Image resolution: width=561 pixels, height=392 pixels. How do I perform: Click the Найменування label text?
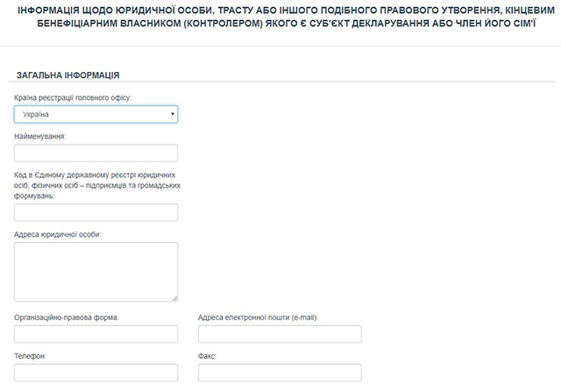40,136
